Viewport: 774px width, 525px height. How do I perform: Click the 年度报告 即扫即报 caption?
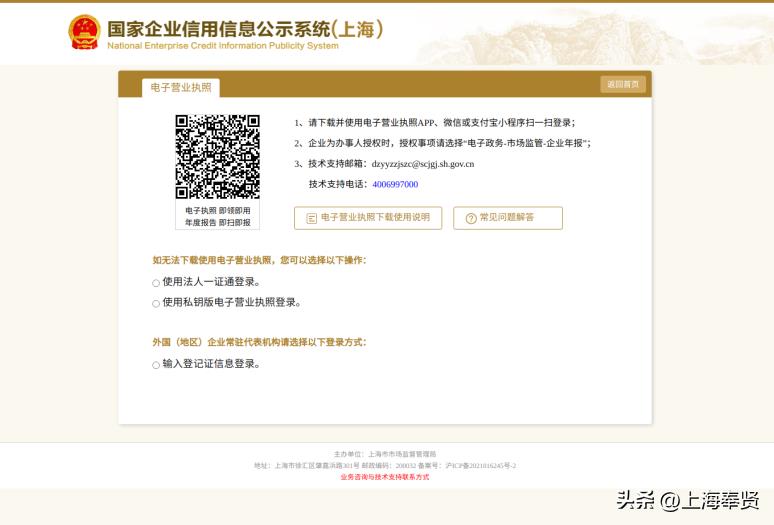pos(218,223)
